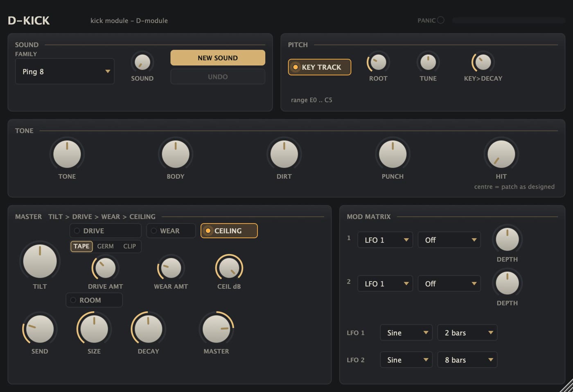Screen dimensions: 573x392
Task: Open mod slot 2 source dropdown
Action: tap(385, 284)
